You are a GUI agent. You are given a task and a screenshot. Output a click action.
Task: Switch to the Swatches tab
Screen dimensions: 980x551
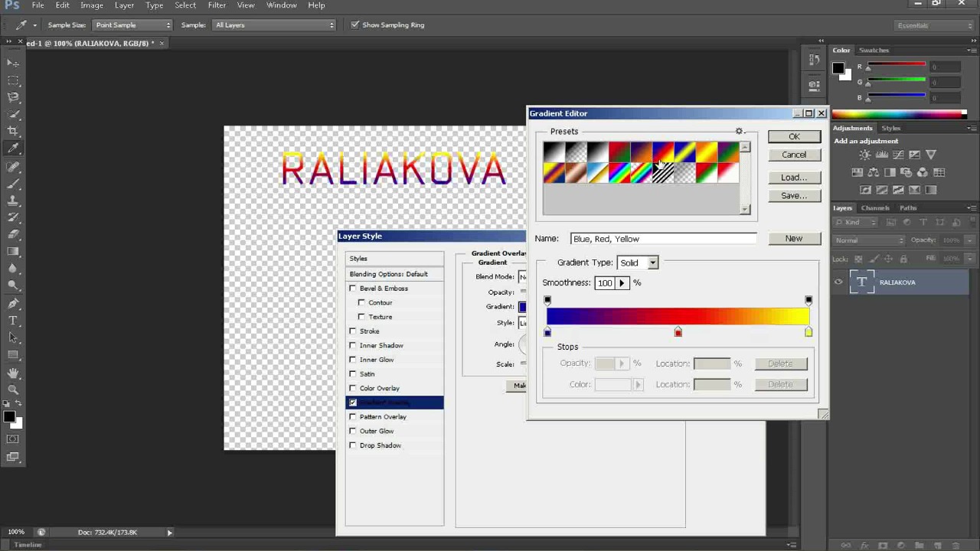pos(874,51)
